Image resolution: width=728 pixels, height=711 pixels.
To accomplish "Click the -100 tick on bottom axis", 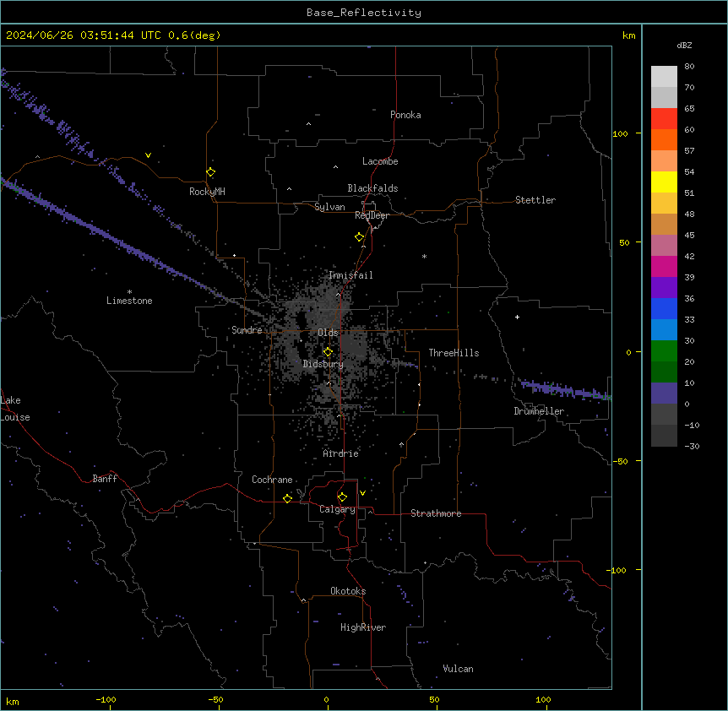I will (106, 699).
